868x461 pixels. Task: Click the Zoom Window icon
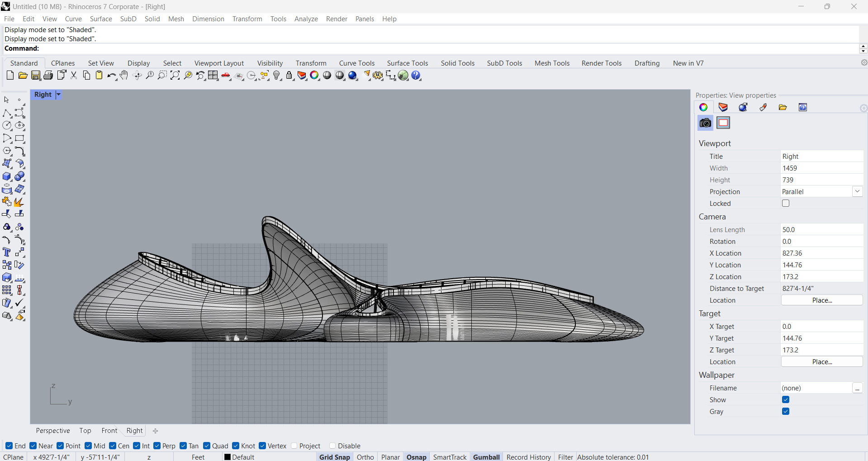tap(162, 76)
